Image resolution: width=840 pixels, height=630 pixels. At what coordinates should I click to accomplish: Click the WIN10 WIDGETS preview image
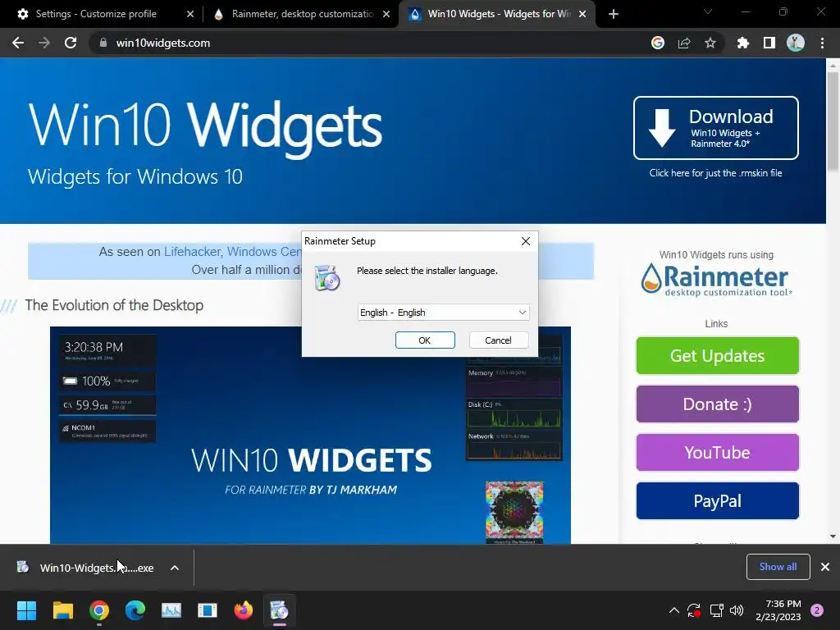pyautogui.click(x=310, y=435)
